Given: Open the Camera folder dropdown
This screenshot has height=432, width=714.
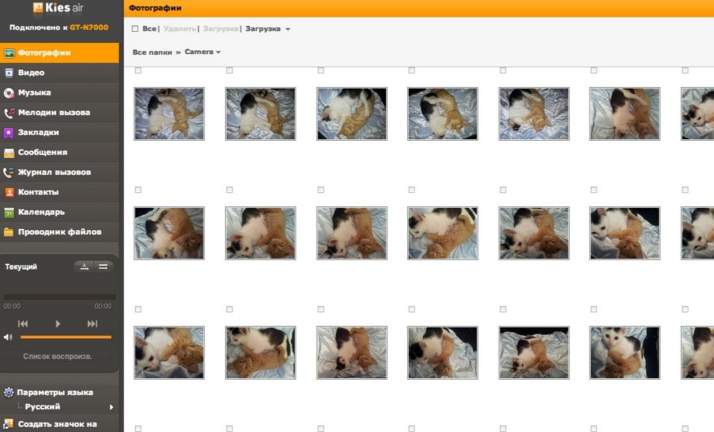Looking at the screenshot, I should [x=203, y=52].
